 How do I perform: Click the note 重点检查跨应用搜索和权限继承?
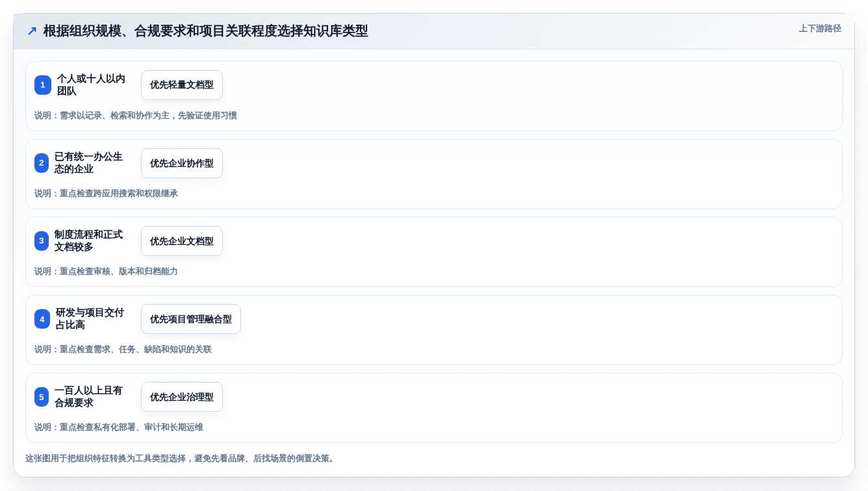(106, 194)
